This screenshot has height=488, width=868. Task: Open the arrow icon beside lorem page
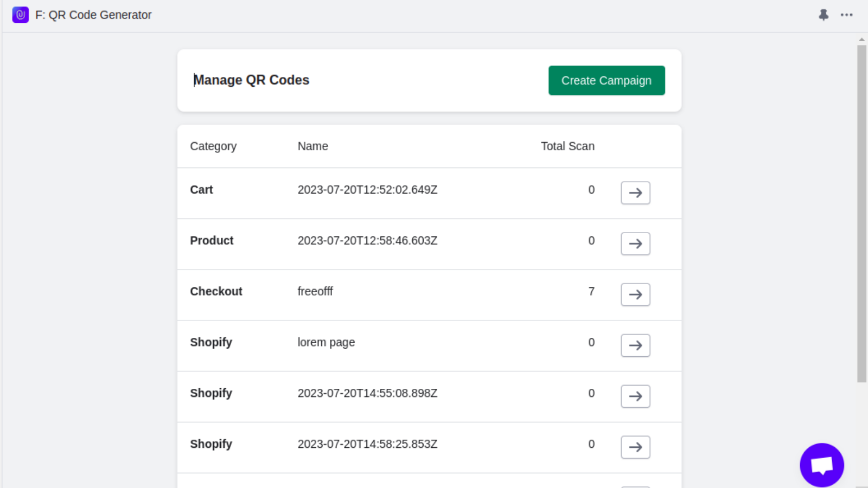635,345
